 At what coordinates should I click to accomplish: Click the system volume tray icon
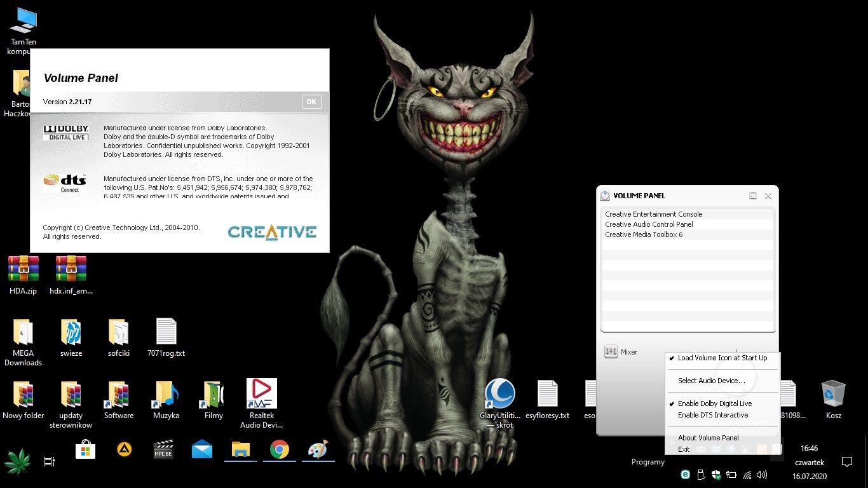(x=762, y=475)
